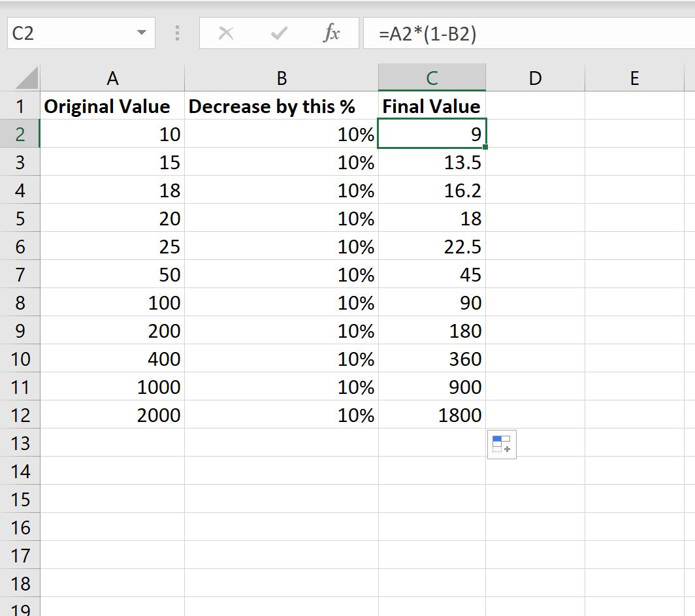Select row 5 by its row number

tap(20, 218)
